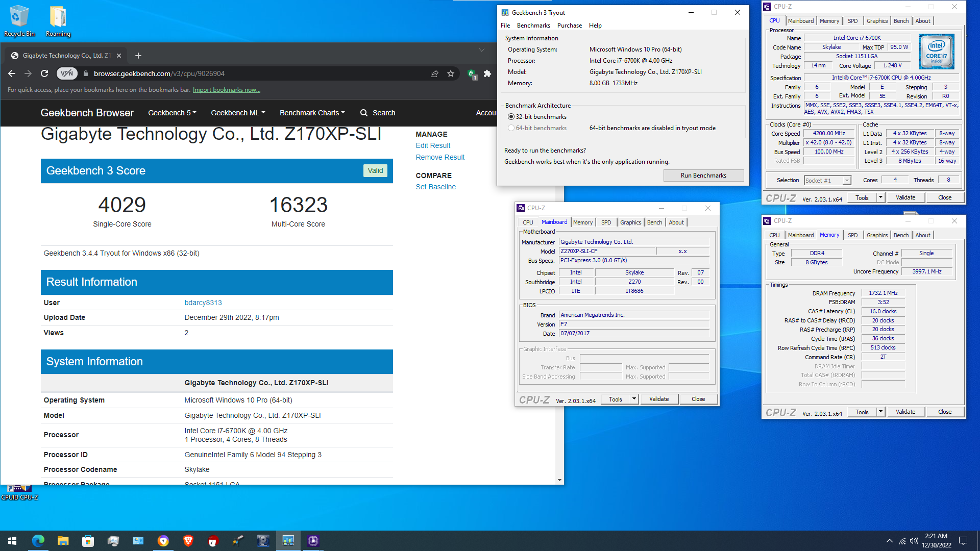Screen dimensions: 980x551
Task: Switch to Mainboard tab in top CPU-Z window
Action: tap(800, 21)
